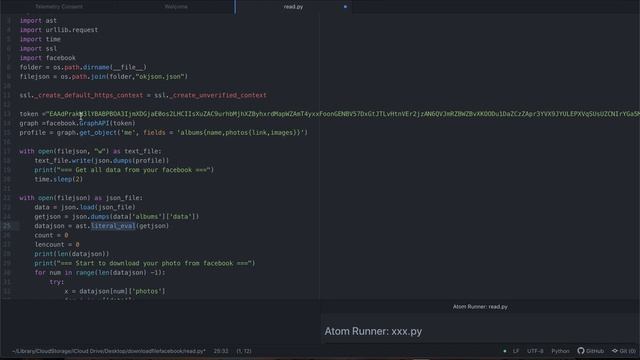
Task: Change the UTF-8 file encoding
Action: (535, 351)
